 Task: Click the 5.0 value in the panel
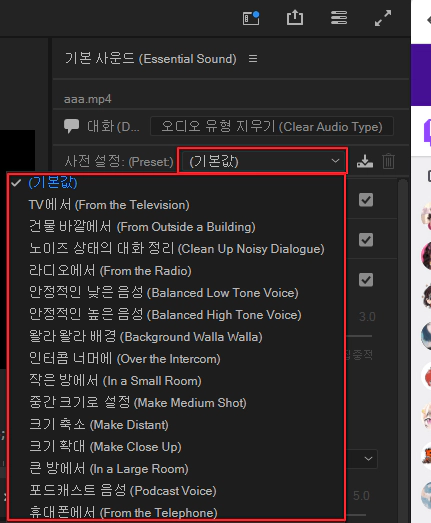click(x=361, y=496)
